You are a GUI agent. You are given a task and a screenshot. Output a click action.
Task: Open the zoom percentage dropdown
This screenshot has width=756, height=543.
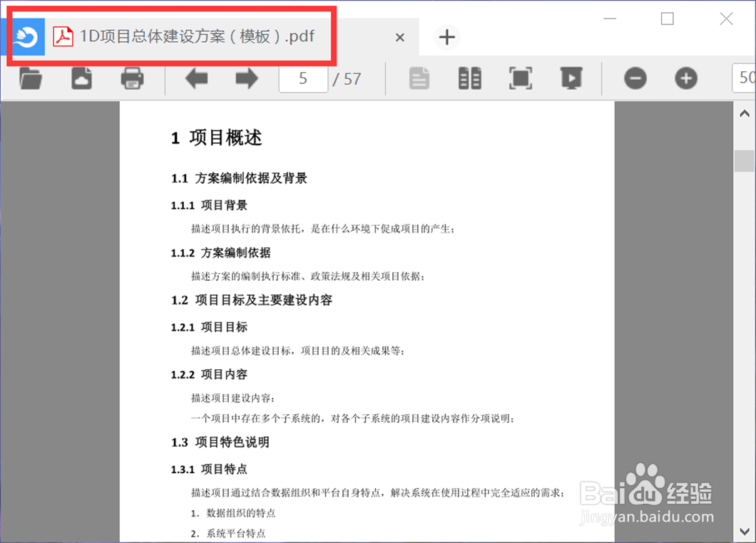(x=744, y=78)
